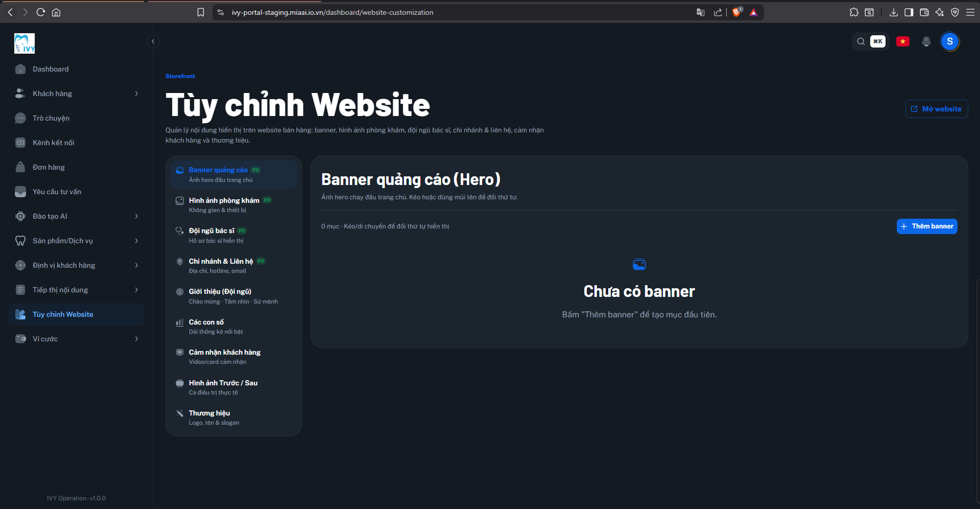The image size is (980, 509).
Task: Click Mở website button
Action: (x=937, y=109)
